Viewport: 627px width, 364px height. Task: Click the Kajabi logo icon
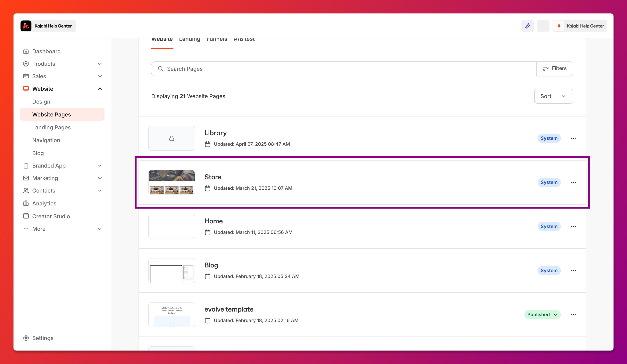coord(26,26)
